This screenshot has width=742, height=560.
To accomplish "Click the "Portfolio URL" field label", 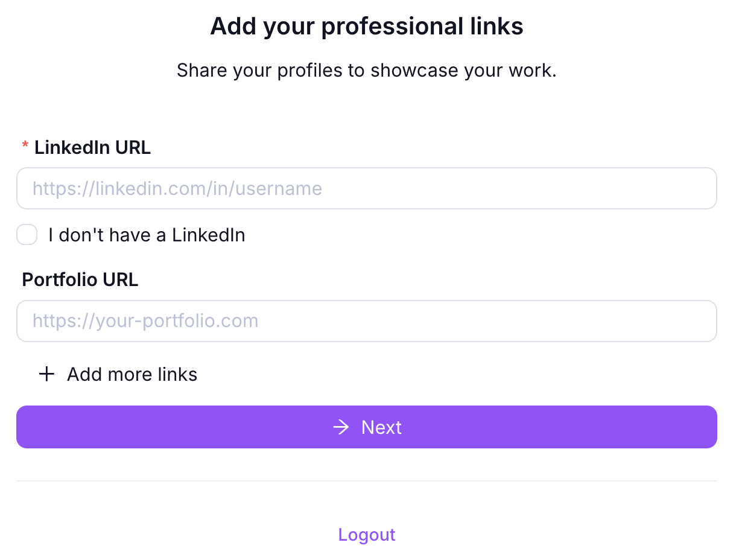I will point(80,279).
